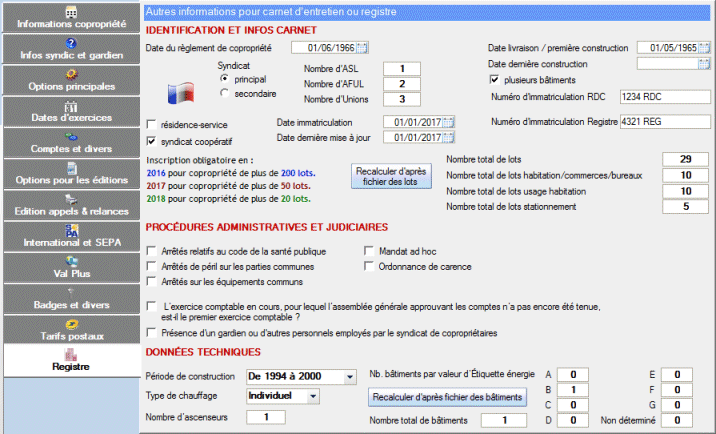Click the Comptes et divers icon
716x434 pixels.
(x=71, y=137)
